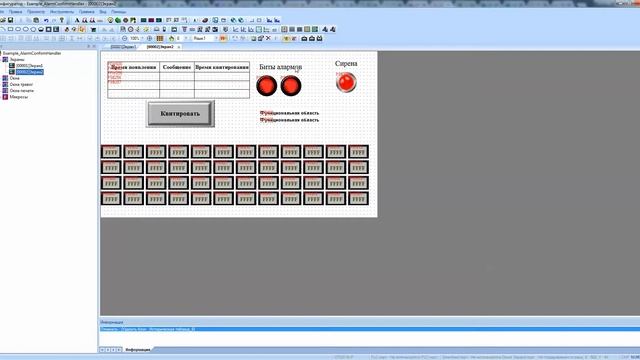640x360 pixels.
Task: Click the Время появления column header
Action: pos(133,67)
